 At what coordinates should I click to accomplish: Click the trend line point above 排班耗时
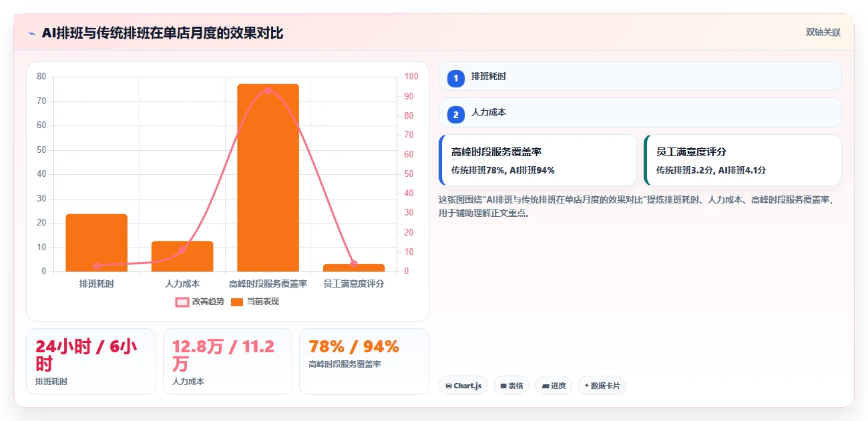point(96,266)
